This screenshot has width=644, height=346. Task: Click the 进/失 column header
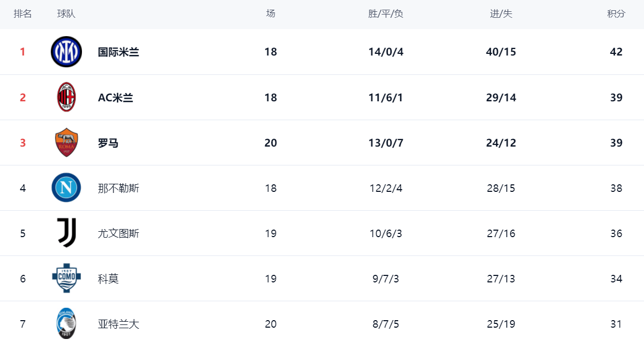point(501,14)
